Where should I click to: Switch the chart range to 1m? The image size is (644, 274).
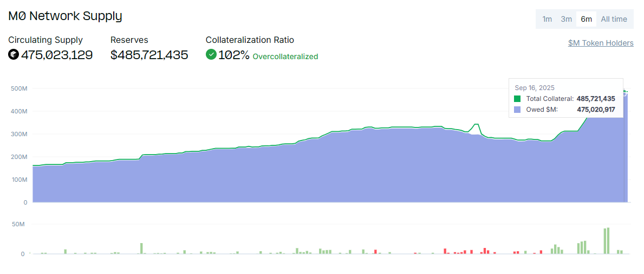pyautogui.click(x=547, y=19)
